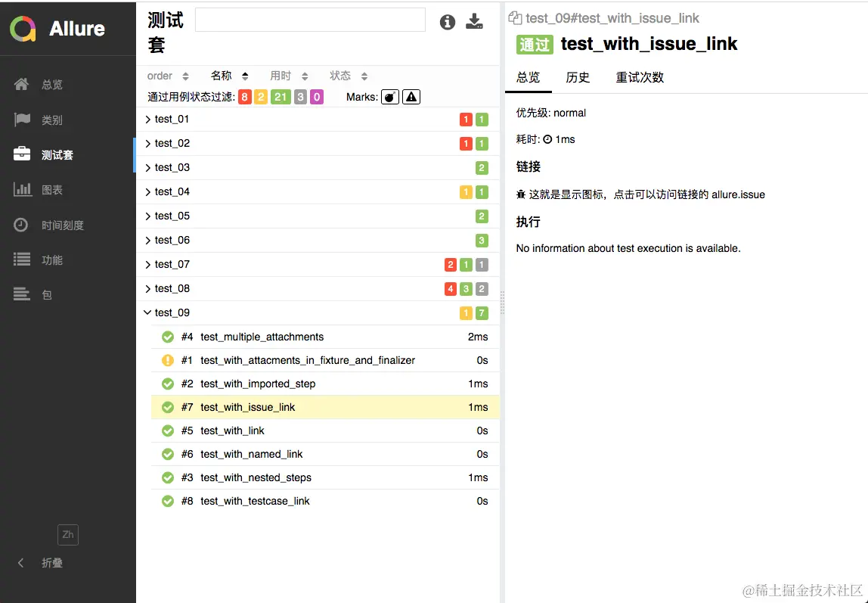Open the 类别 categories flag icon
868x603 pixels.
tap(22, 120)
